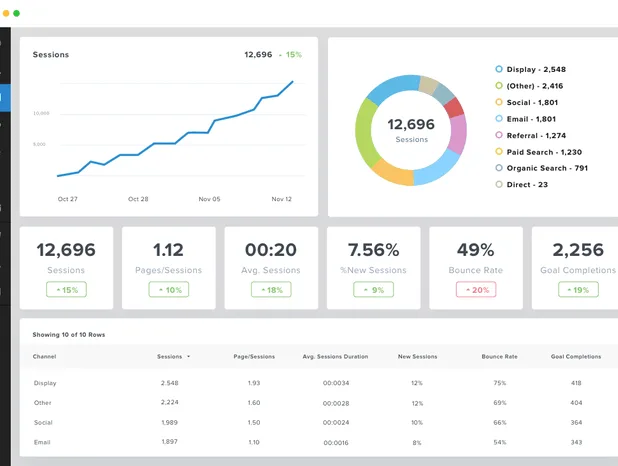Click the 19% badge under Goal Completions

pyautogui.click(x=578, y=290)
